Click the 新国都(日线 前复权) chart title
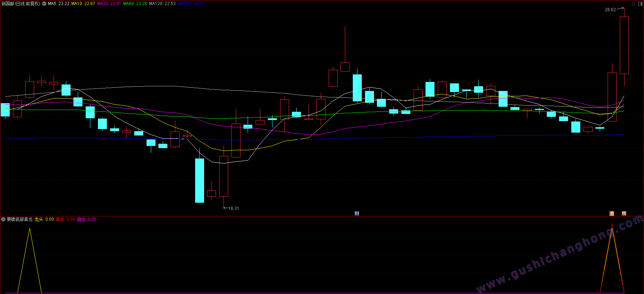 [21, 4]
